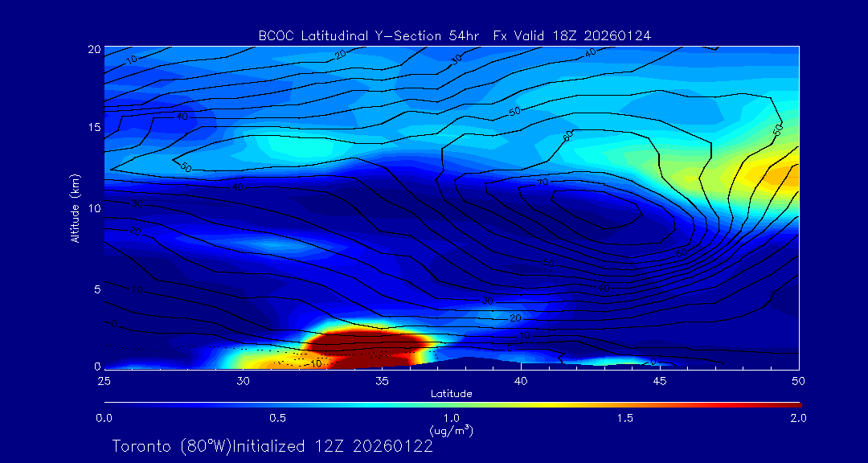Click the latitude axis tick label 25
This screenshot has height=463, width=868.
point(104,382)
